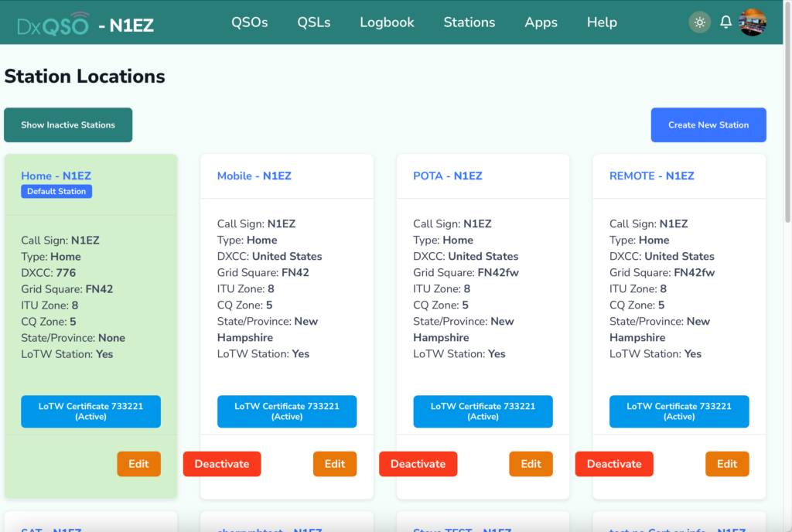This screenshot has height=532, width=792.
Task: Open LoTW Certificate button on Mobile card
Action: 287,411
